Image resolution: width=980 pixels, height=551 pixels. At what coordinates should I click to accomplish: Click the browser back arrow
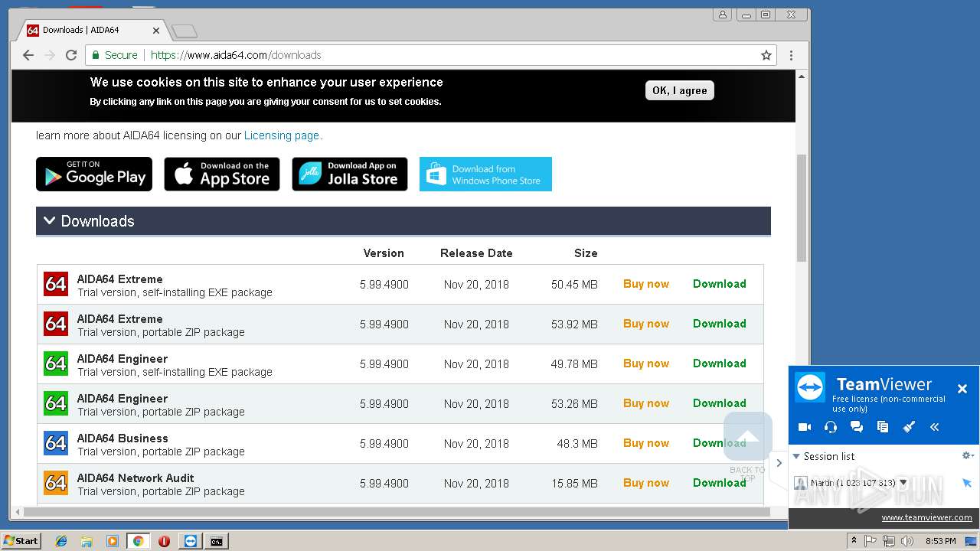point(28,55)
